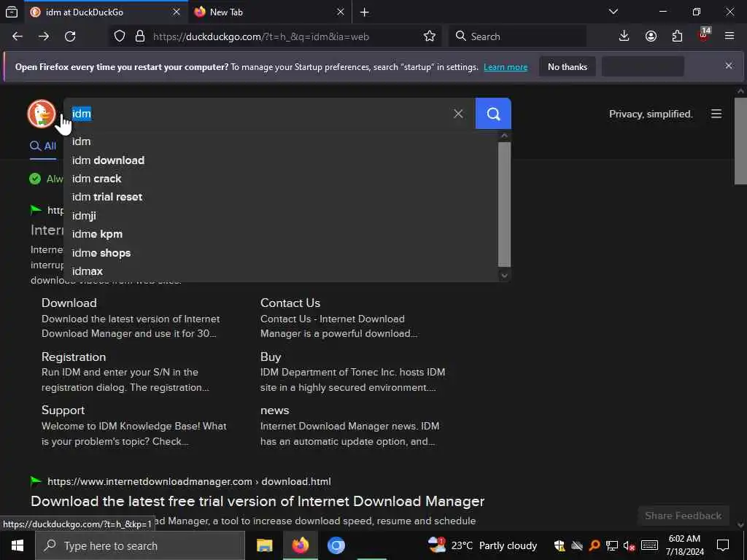747x560 pixels.
Task: Click the Share Feedback button
Action: (x=683, y=516)
